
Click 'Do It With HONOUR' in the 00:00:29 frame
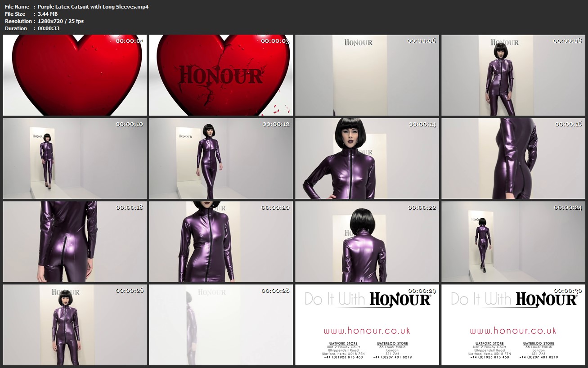click(x=368, y=299)
